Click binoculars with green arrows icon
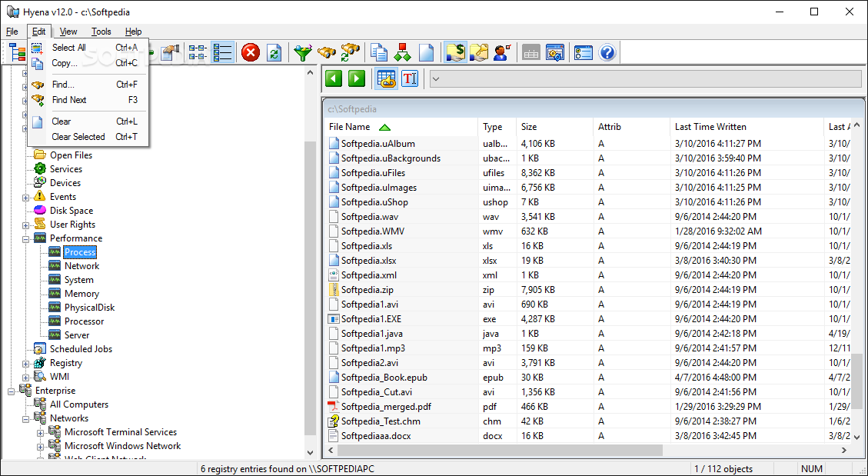The height and width of the screenshot is (476, 868). point(351,52)
